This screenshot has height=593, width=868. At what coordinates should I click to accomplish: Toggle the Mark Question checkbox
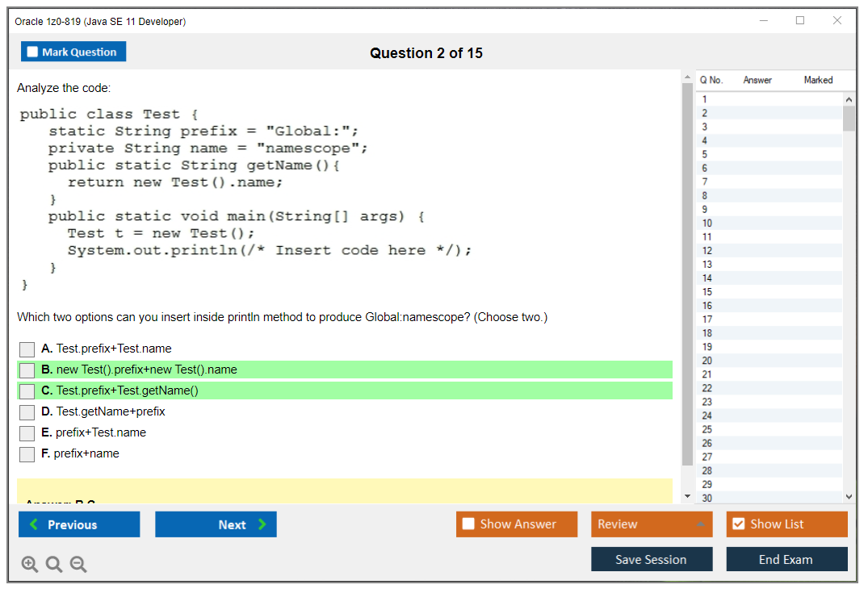pos(33,52)
